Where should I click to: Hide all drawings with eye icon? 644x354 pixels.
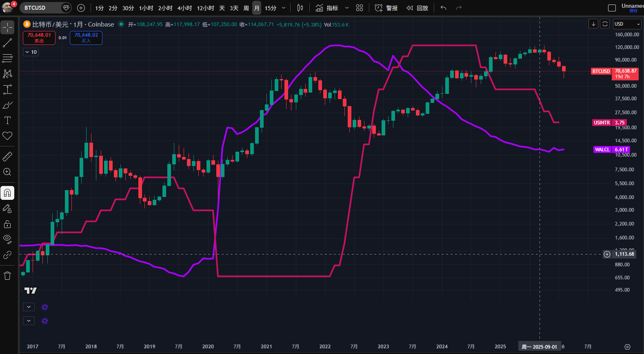(7, 239)
